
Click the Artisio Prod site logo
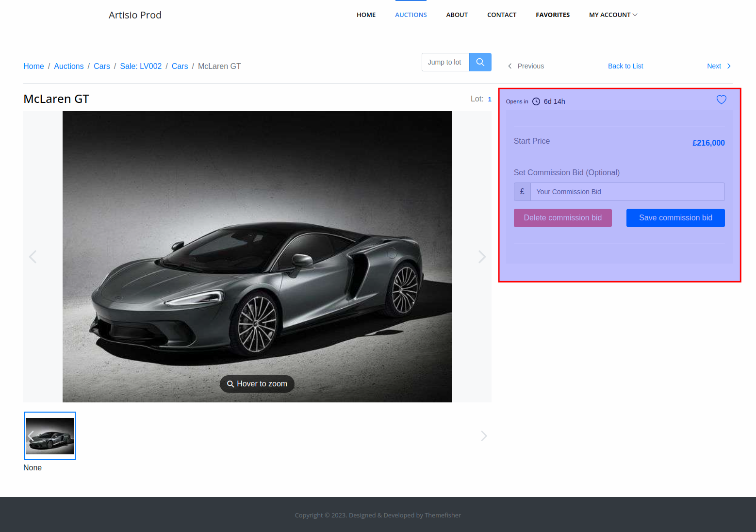pyautogui.click(x=135, y=15)
